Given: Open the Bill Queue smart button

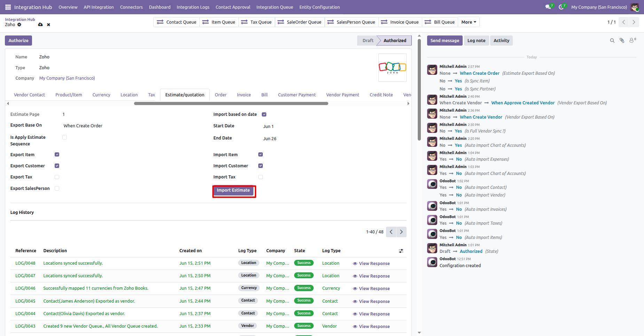Looking at the screenshot, I should tap(440, 22).
